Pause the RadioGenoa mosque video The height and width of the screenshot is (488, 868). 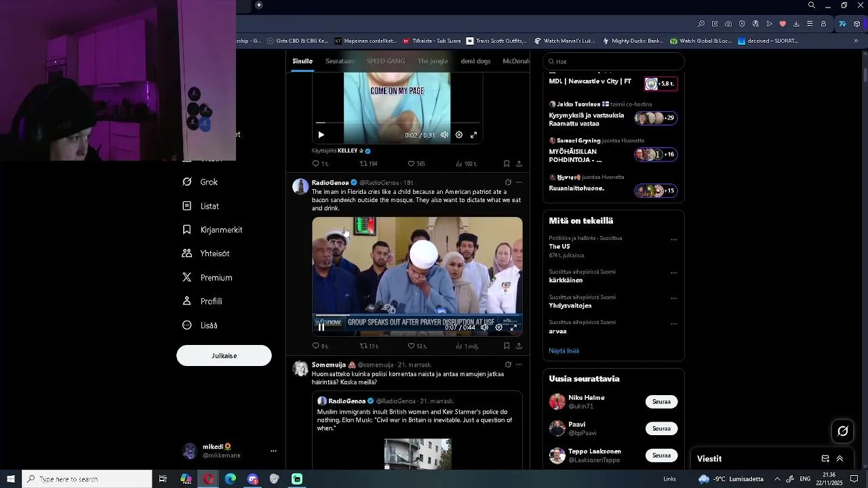point(321,327)
